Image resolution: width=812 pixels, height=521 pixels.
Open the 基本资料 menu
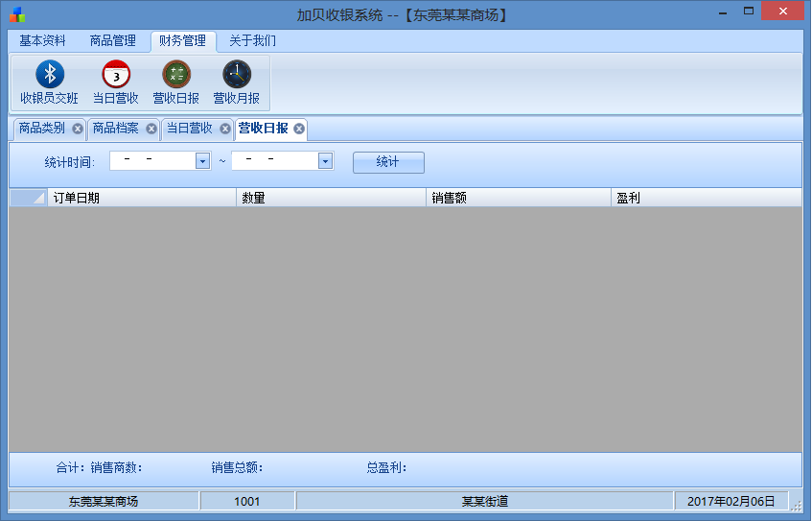coord(43,41)
